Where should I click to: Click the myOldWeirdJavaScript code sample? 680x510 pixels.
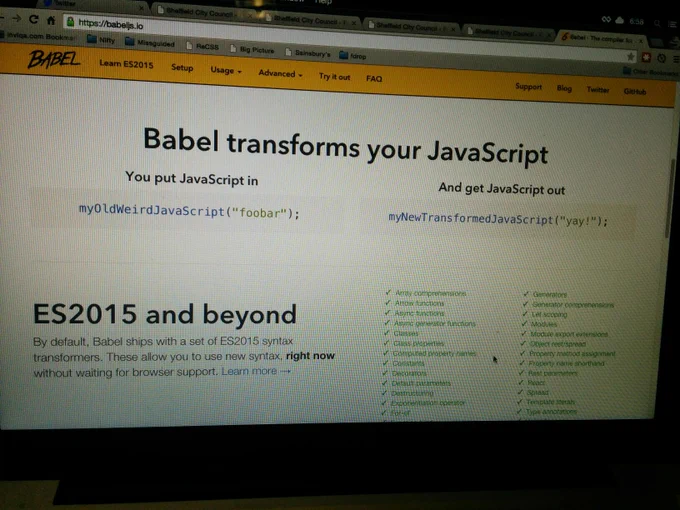tap(189, 211)
